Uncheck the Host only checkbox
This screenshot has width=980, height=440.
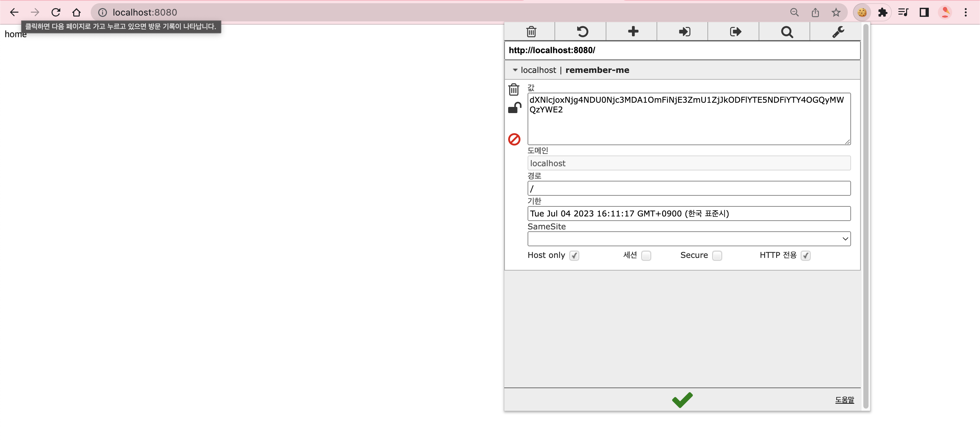click(x=574, y=256)
